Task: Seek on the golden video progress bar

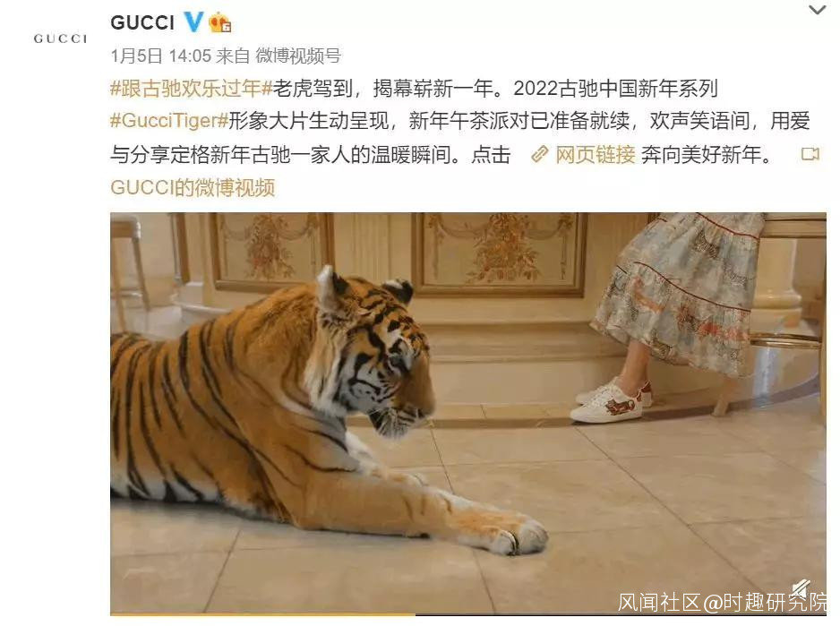Action: (262, 614)
